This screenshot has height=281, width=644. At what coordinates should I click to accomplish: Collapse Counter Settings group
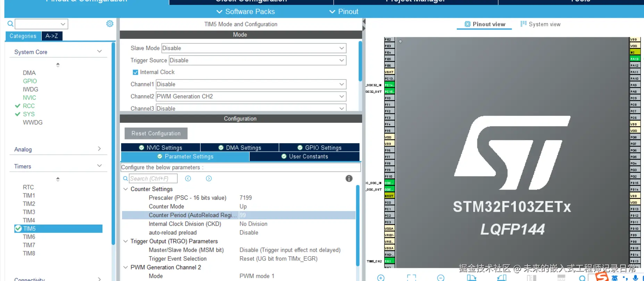126,189
